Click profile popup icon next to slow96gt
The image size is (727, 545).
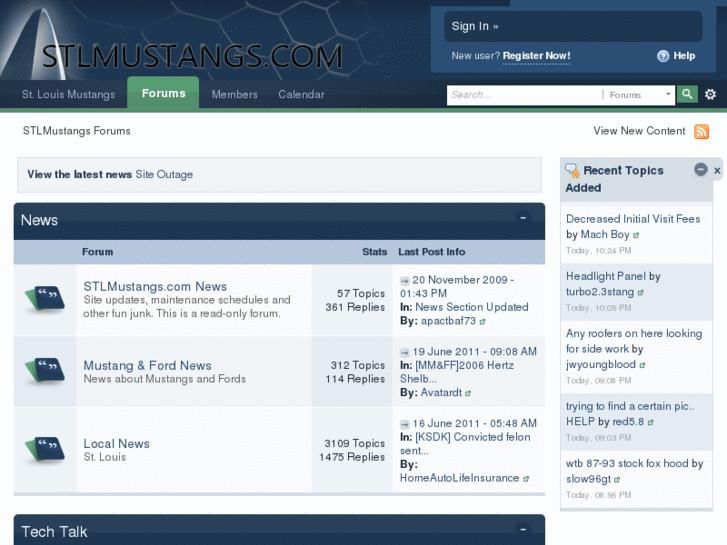tap(617, 480)
